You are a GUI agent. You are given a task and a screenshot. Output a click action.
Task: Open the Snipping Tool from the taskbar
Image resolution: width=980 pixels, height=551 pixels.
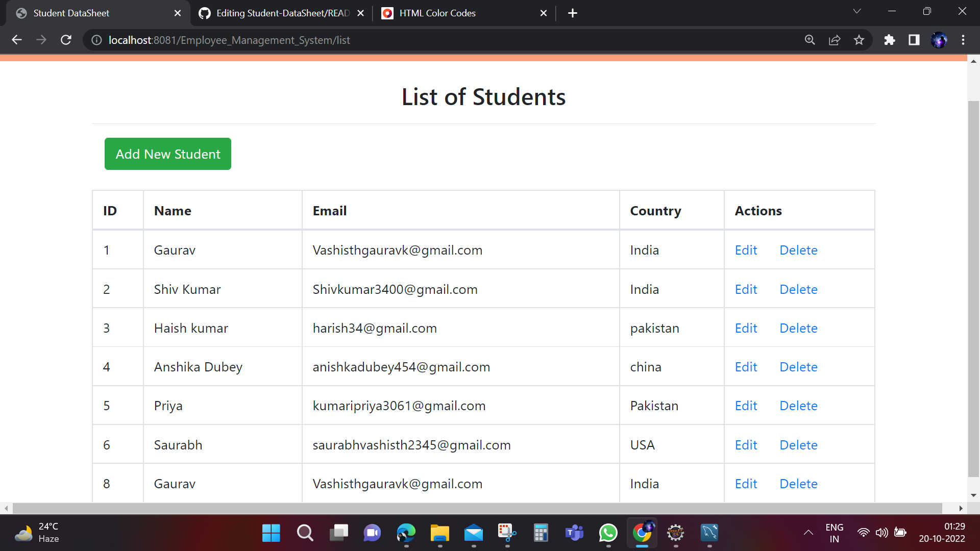(x=506, y=533)
